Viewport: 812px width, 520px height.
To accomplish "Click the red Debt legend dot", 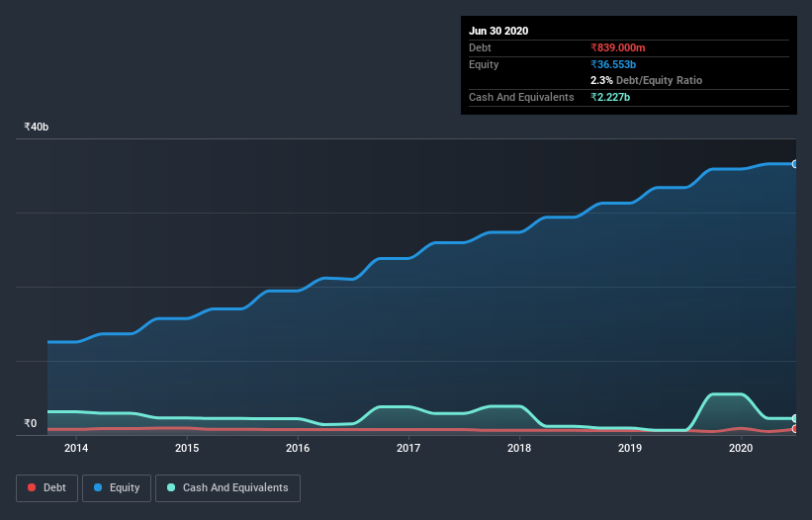I will [x=32, y=487].
